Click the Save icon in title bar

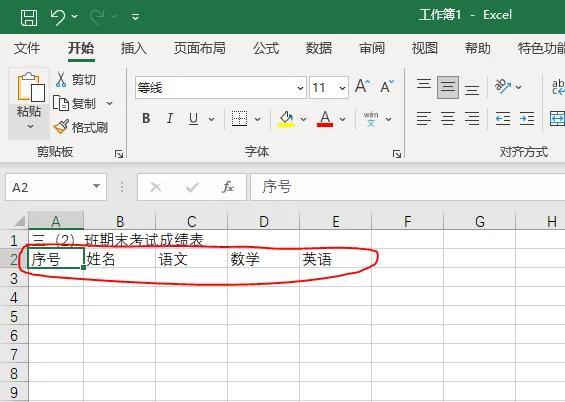29,17
